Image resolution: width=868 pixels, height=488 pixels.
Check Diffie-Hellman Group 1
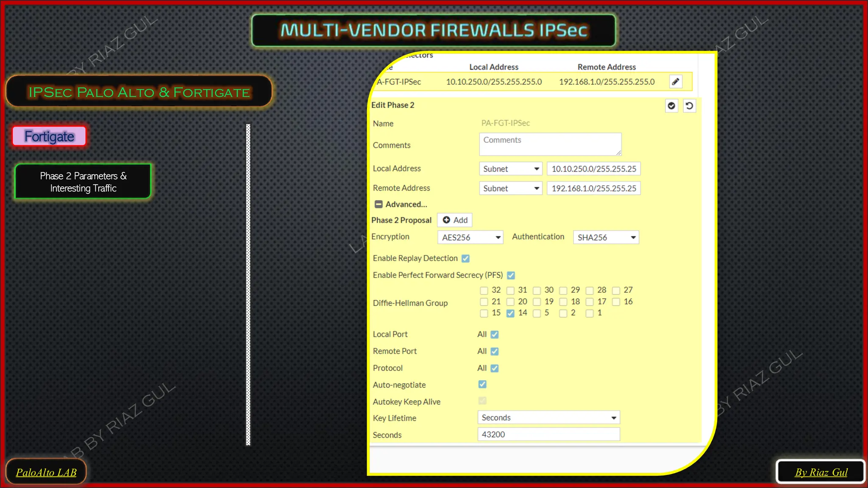[590, 313]
